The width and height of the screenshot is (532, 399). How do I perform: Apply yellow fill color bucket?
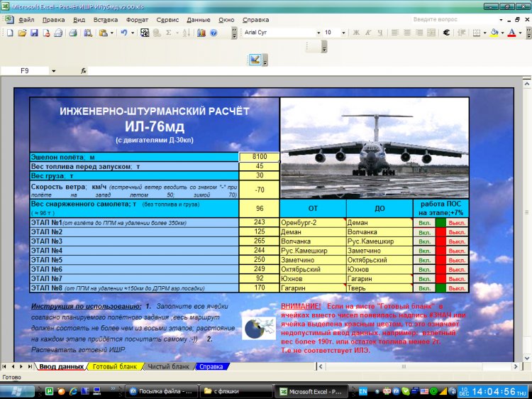494,33
